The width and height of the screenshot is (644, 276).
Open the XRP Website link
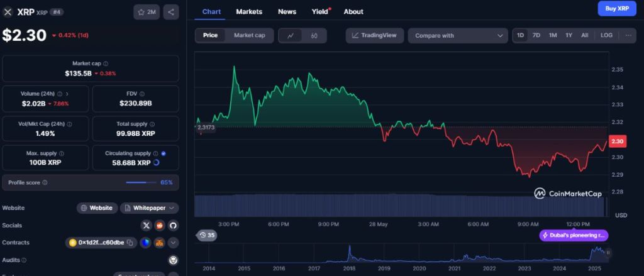pos(97,208)
